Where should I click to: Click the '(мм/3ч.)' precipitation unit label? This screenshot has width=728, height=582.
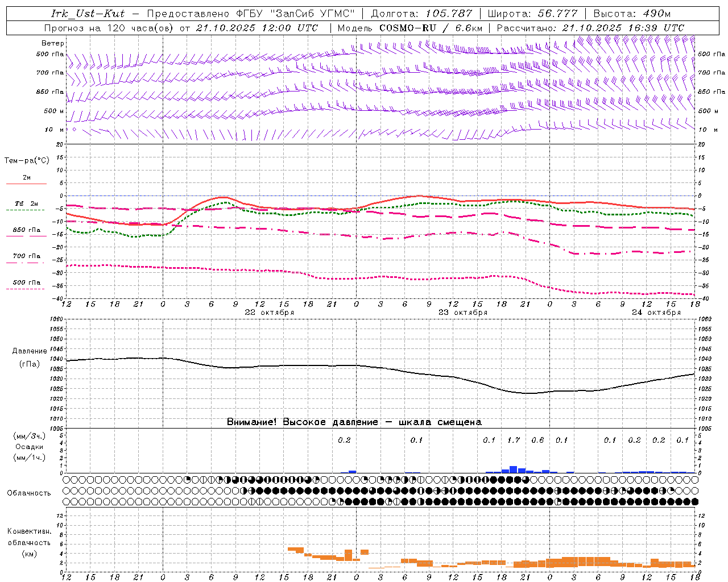click(x=30, y=436)
